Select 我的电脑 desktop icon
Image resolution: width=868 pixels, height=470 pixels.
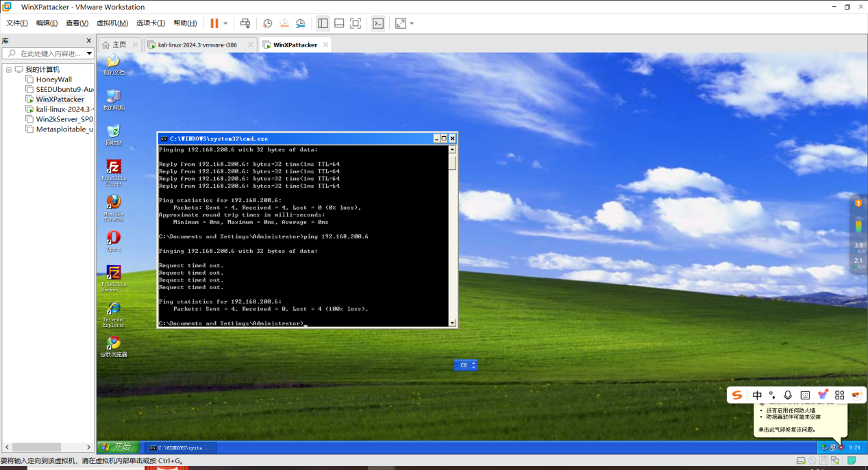coord(114,100)
